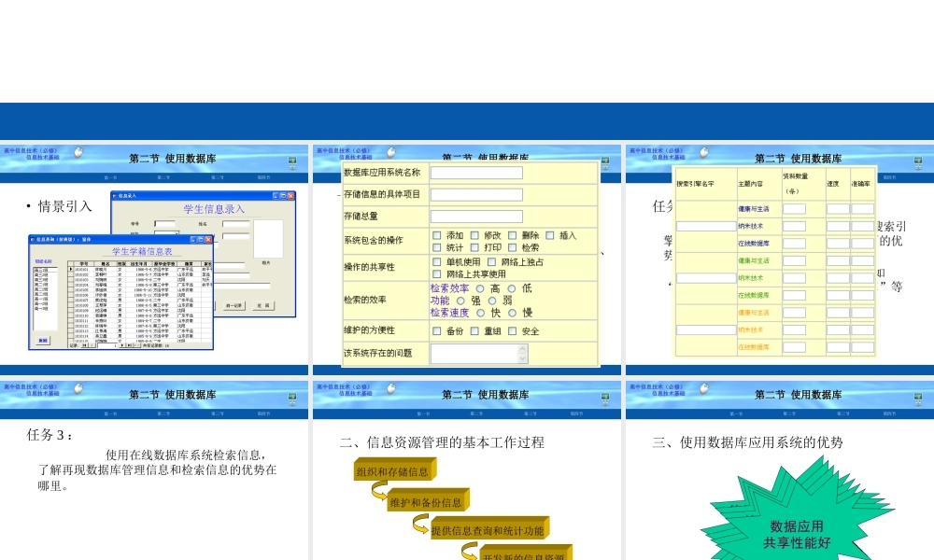Image resolution: width=934 pixels, height=560 pixels.
Task: Click the 准确率 column header
Action: [x=860, y=184]
